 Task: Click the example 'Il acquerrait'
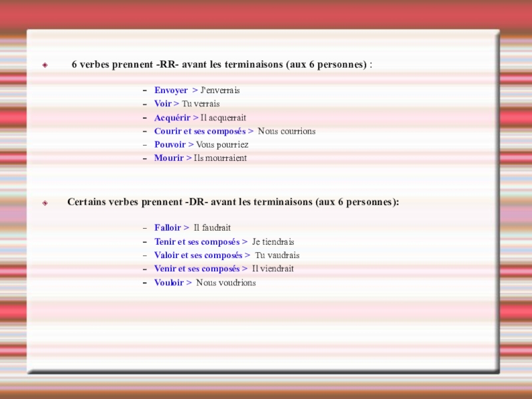pos(223,118)
